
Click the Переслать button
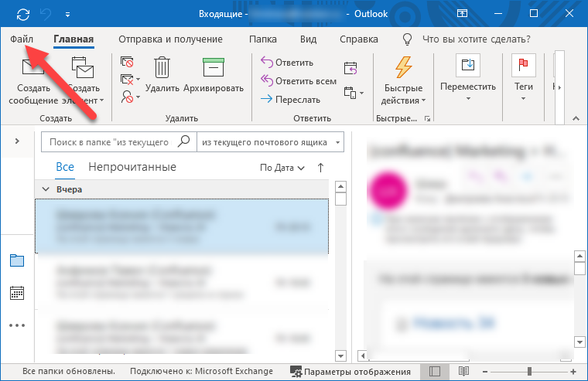290,99
